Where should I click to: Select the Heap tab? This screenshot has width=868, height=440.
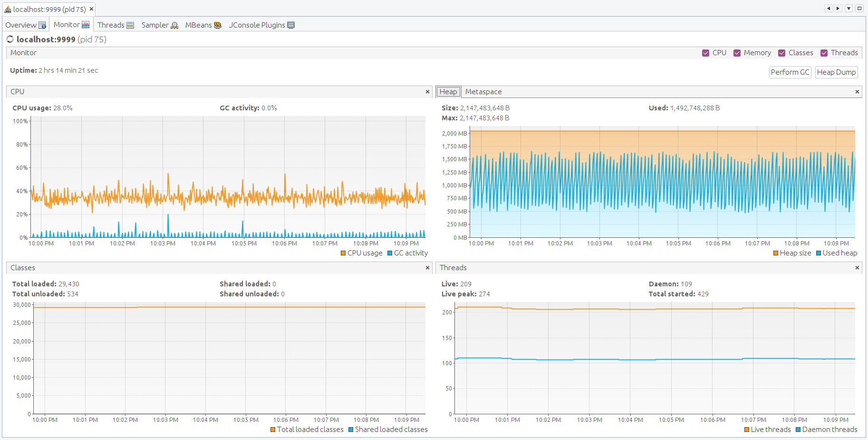point(448,92)
